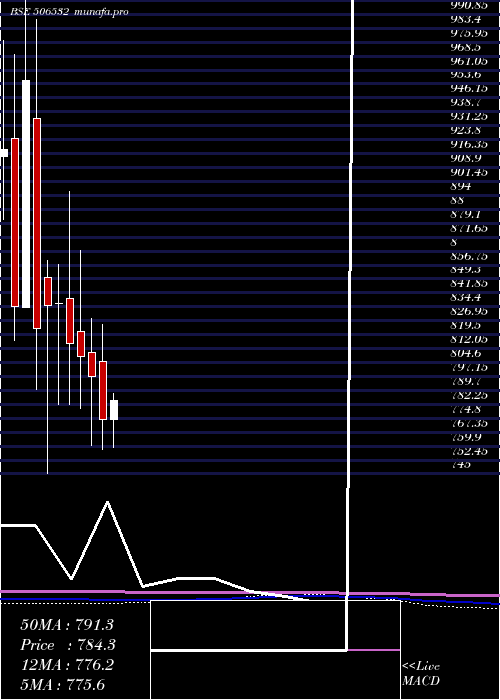Image resolution: width=500 pixels, height=700 pixels.
Task: Click the 983.4 price axis label
Action: click(468, 19)
